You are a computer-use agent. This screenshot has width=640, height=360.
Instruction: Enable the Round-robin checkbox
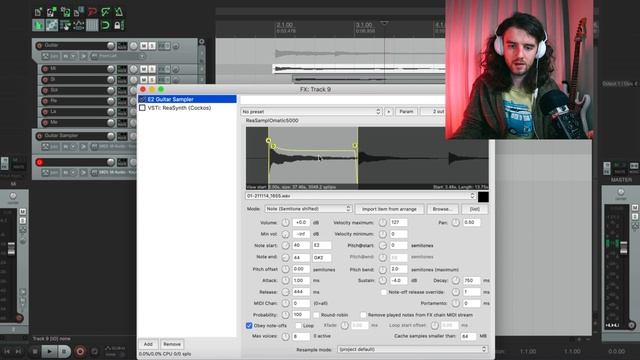(x=316, y=315)
